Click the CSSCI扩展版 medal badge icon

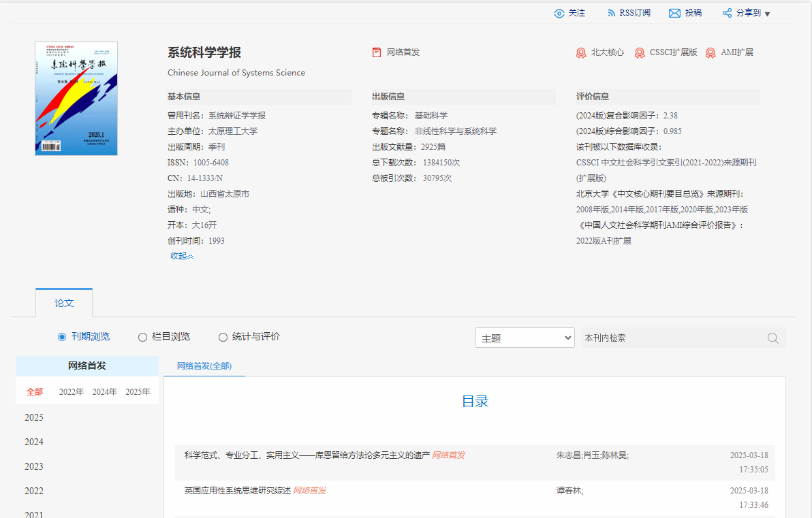pos(640,52)
